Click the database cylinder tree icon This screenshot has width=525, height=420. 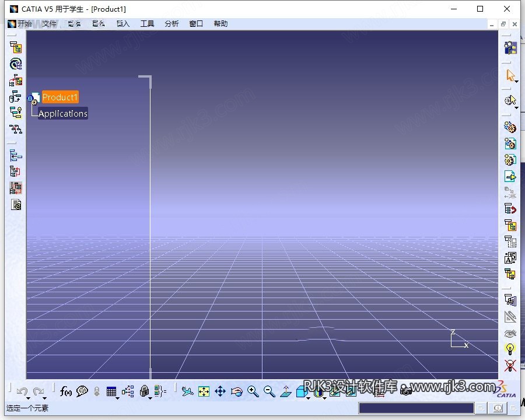(16, 96)
